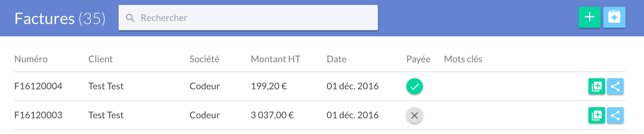This screenshot has height=134, width=644.
Task: Open invoice number F16120004
Action: [x=38, y=86]
